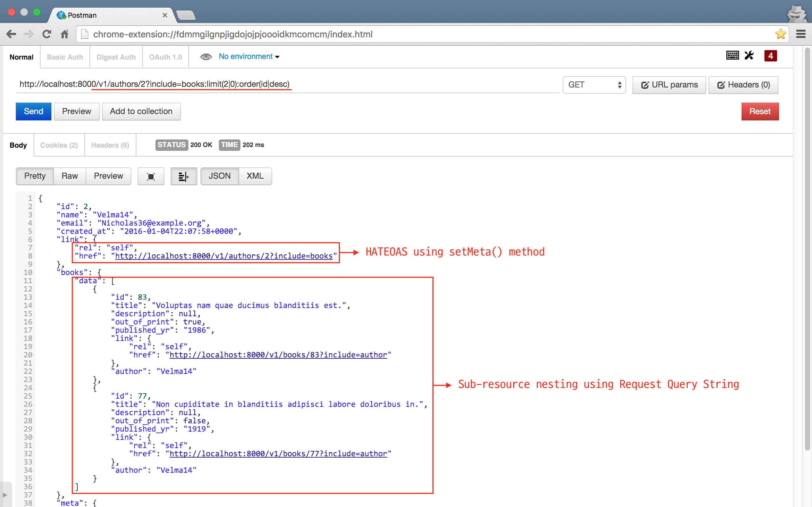Open the books/83 href link
The image size is (812, 507).
pyautogui.click(x=278, y=355)
